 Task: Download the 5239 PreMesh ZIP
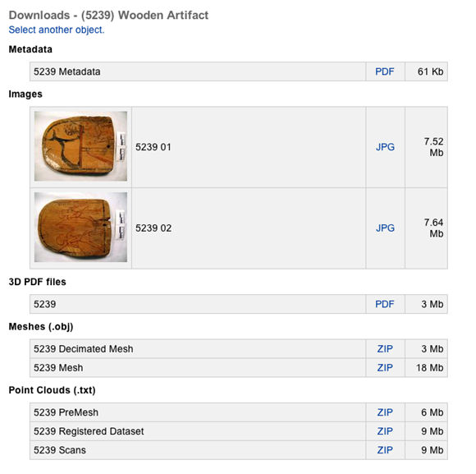[385, 412]
